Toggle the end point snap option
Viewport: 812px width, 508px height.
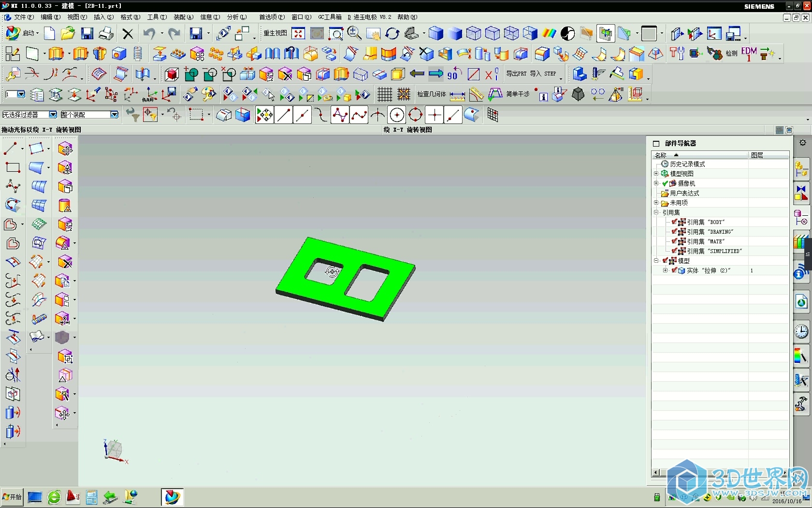(x=284, y=115)
